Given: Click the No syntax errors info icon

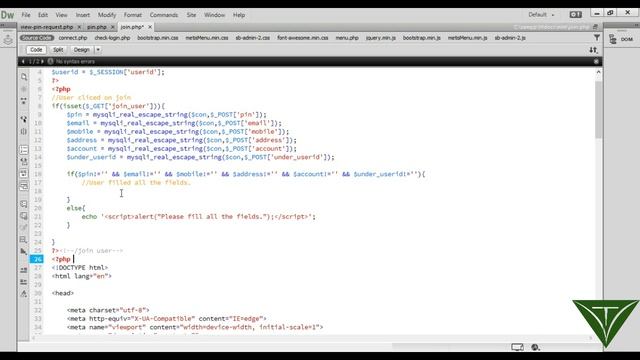Looking at the screenshot, I should (x=50, y=61).
